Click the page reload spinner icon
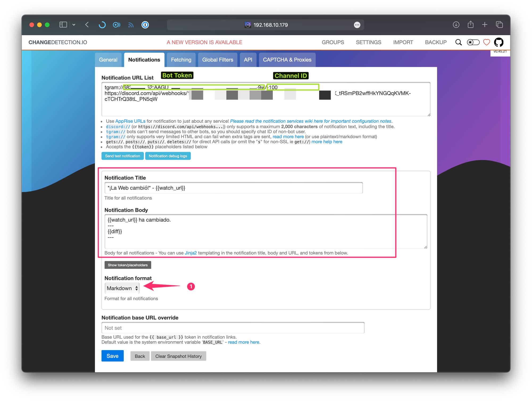532x401 pixels. click(102, 25)
